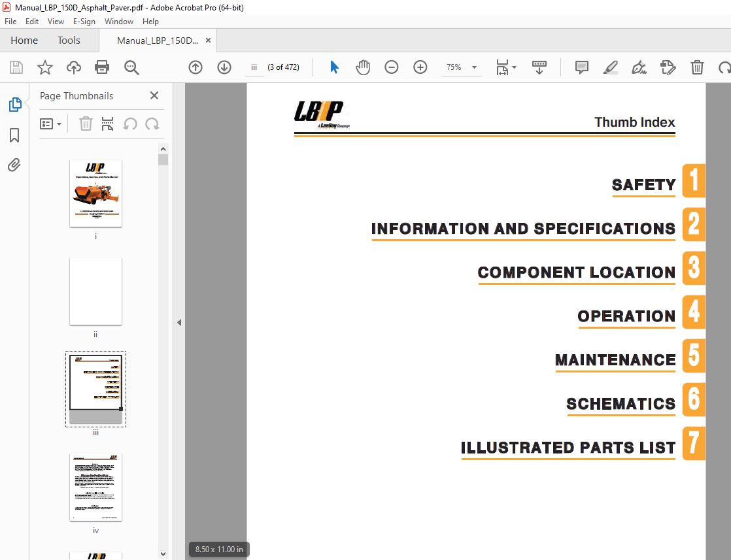
Task: Open the fit page width options icon
Action: click(506, 67)
